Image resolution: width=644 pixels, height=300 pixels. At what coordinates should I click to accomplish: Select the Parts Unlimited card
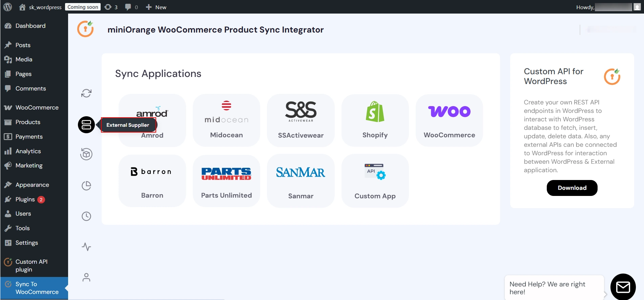click(226, 181)
